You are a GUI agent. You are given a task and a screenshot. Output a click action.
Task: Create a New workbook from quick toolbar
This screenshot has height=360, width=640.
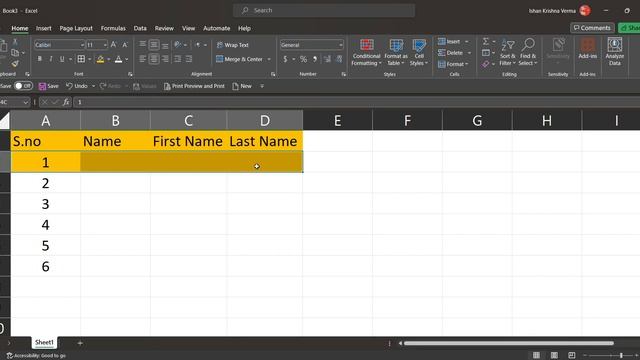tap(242, 86)
